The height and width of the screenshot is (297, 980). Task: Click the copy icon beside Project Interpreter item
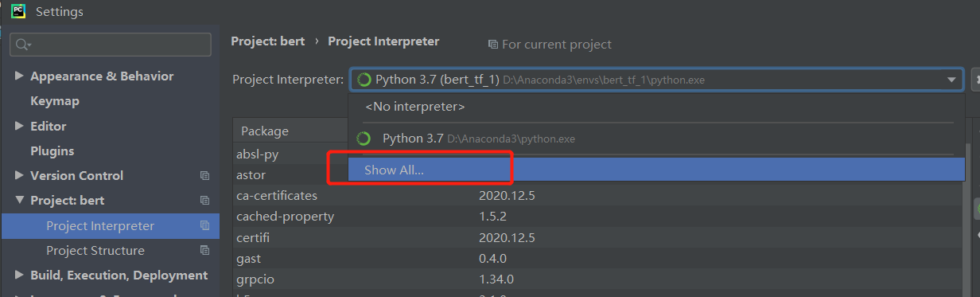(x=204, y=226)
